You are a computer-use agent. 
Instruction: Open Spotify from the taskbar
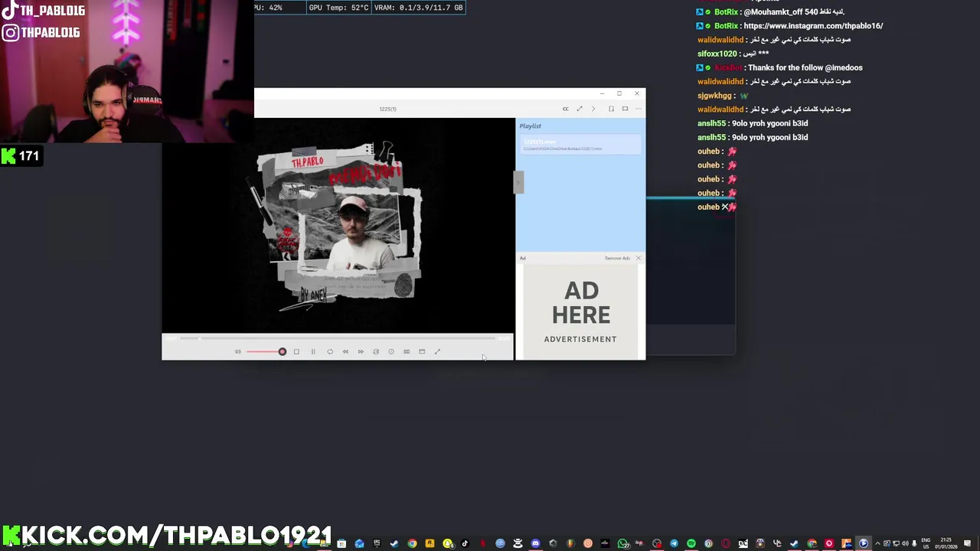click(691, 544)
